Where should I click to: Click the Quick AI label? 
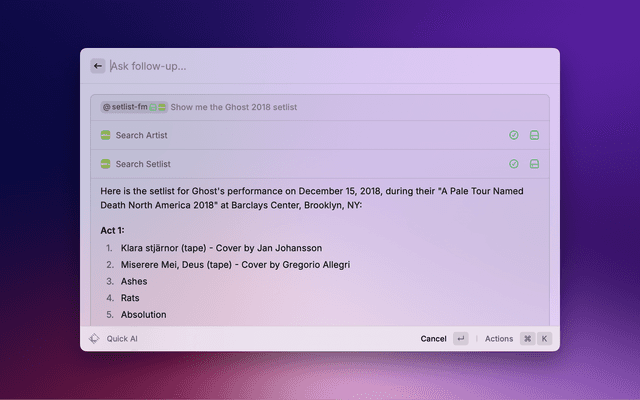122,339
